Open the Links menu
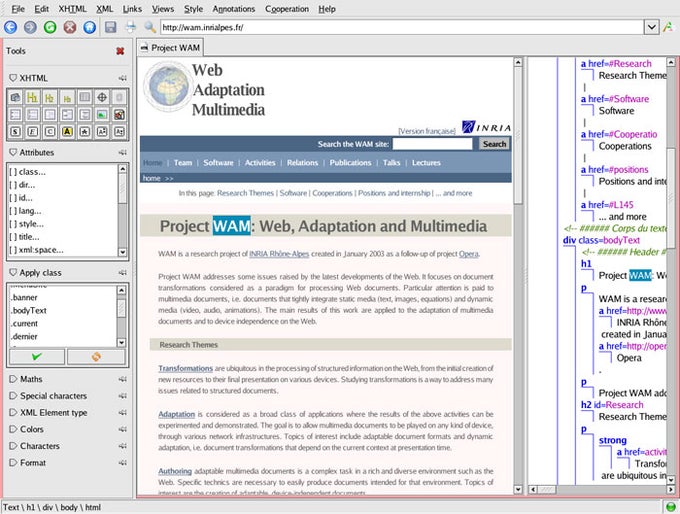The image size is (680, 514). (x=132, y=9)
